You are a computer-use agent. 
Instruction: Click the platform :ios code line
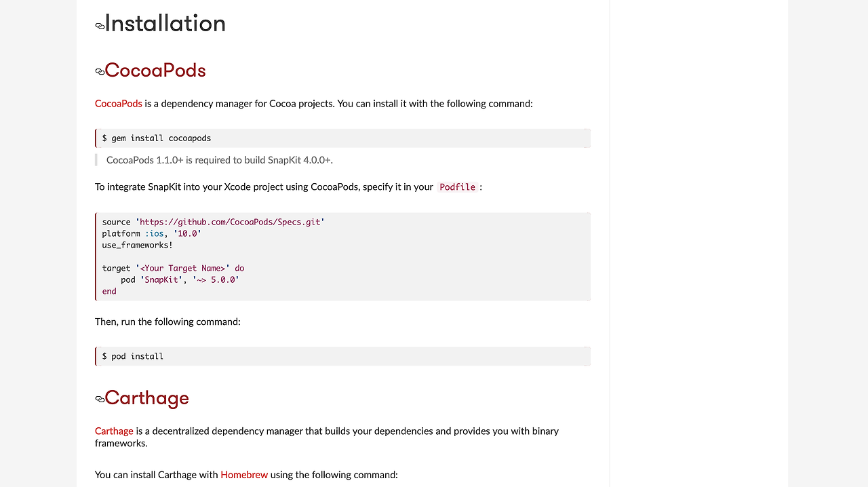(151, 233)
